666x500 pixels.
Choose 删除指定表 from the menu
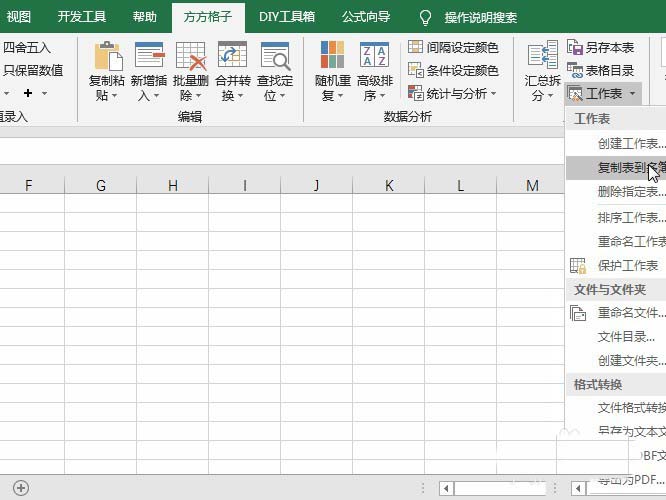pos(616,192)
